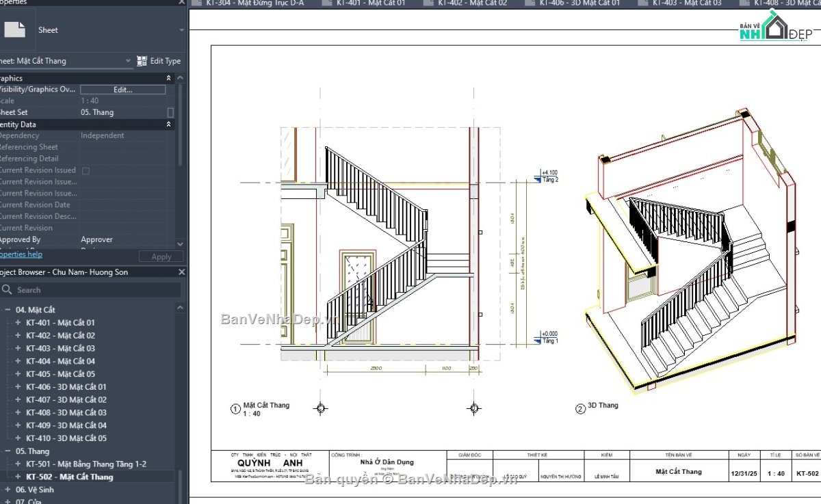Expand the KT-502 - Mặt Cắt Thang node
821x504 pixels.
(x=18, y=477)
